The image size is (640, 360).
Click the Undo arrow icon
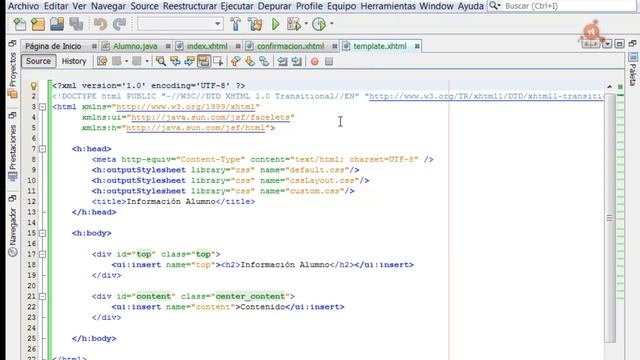100,24
